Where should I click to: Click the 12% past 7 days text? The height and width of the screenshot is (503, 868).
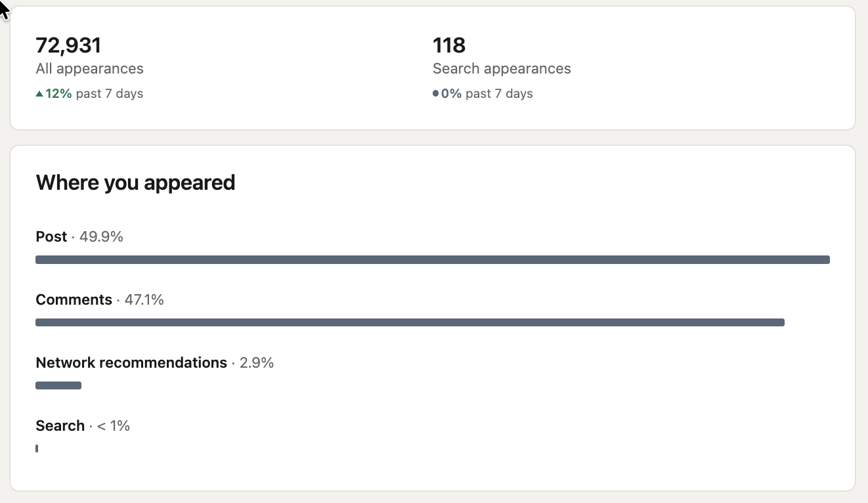[x=94, y=94]
